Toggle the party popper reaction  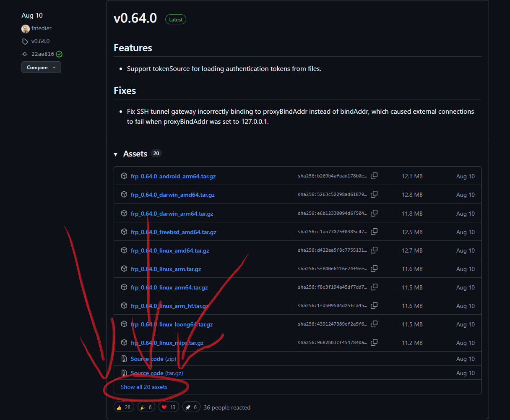[x=146, y=407]
